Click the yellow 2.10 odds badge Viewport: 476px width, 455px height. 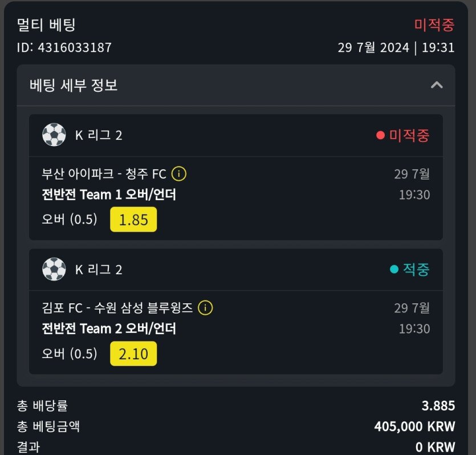[x=133, y=354]
